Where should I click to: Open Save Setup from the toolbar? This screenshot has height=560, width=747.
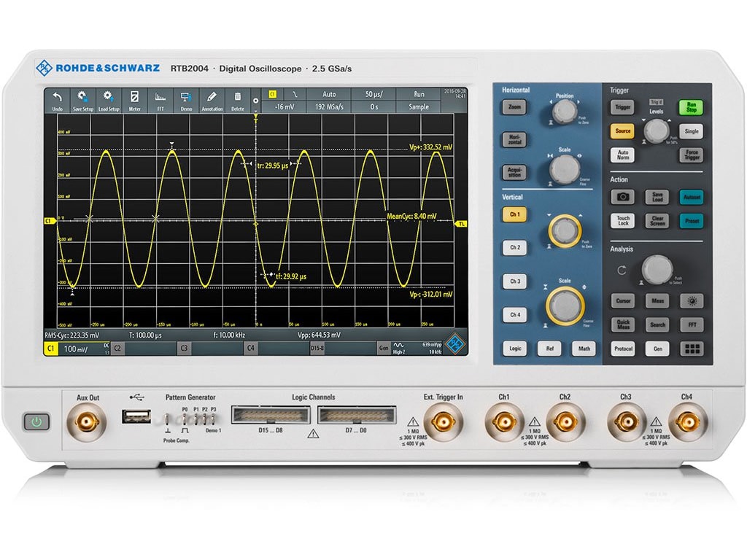82,99
